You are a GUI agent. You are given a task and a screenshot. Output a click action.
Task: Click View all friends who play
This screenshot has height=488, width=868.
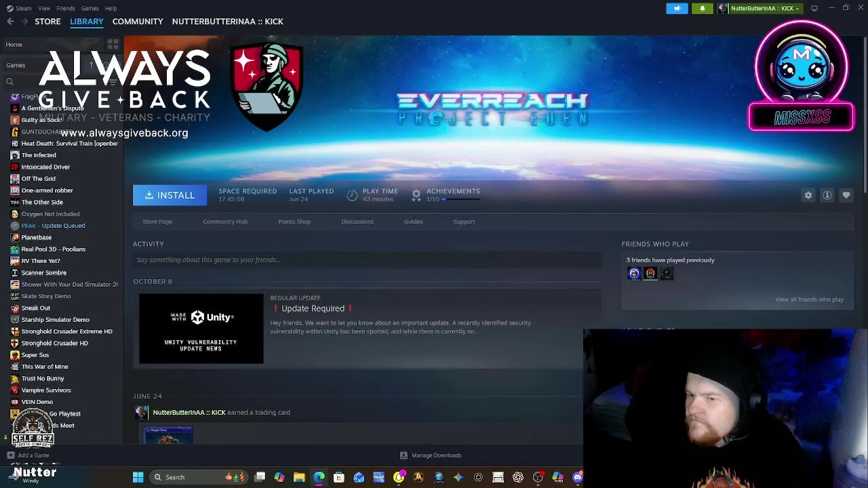pos(809,300)
